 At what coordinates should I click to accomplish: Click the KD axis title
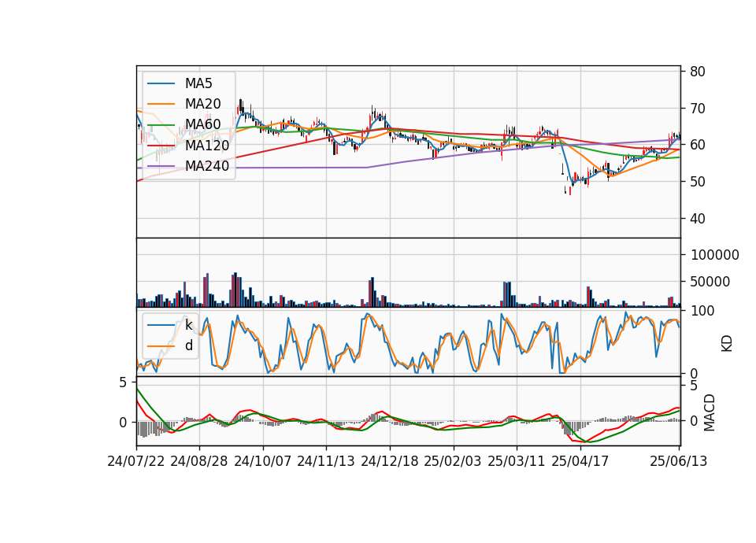coord(727,344)
